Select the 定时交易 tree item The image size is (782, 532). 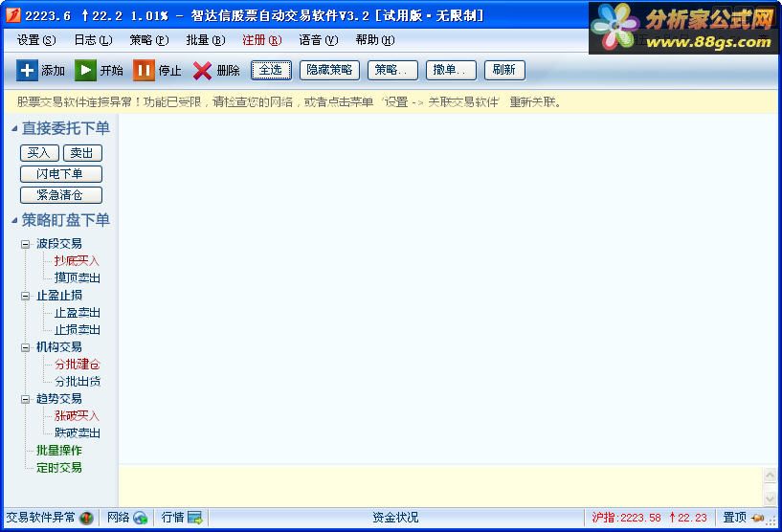click(58, 468)
